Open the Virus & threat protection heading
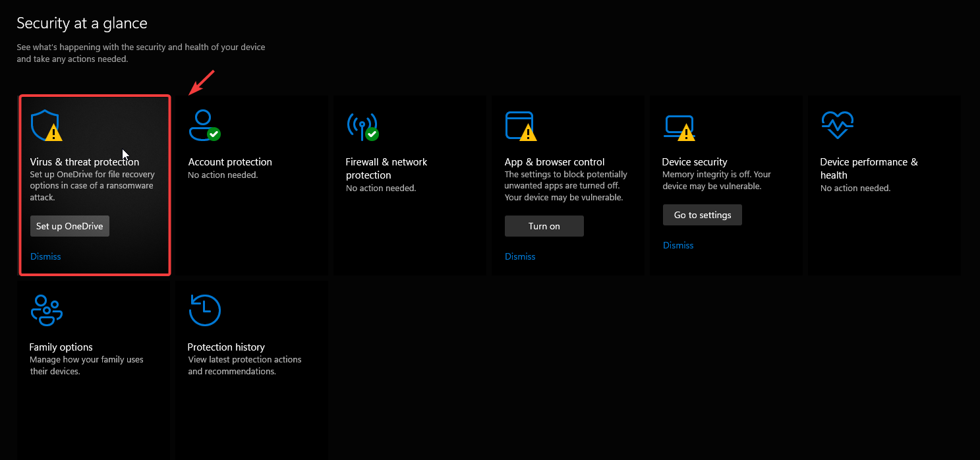 84,162
